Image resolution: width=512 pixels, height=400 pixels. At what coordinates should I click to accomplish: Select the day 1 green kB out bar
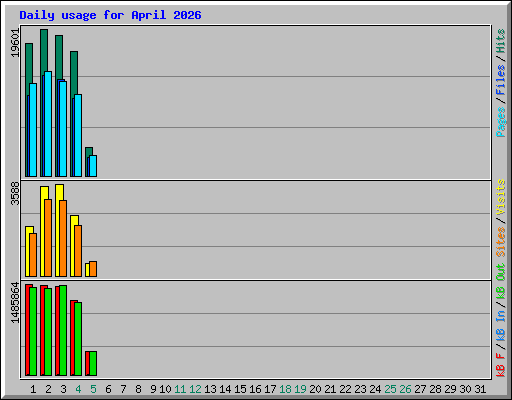33,331
